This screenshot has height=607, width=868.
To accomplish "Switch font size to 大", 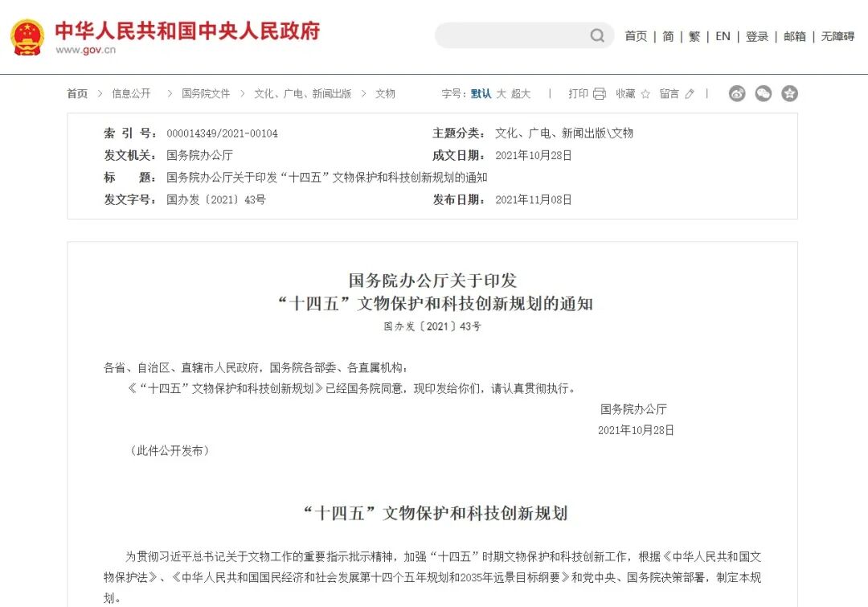I will pyautogui.click(x=502, y=93).
